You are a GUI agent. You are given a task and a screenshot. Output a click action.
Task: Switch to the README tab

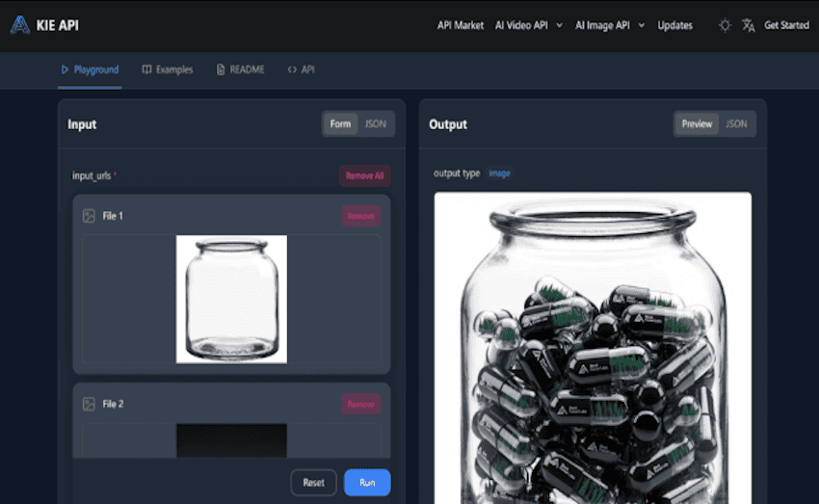(240, 69)
